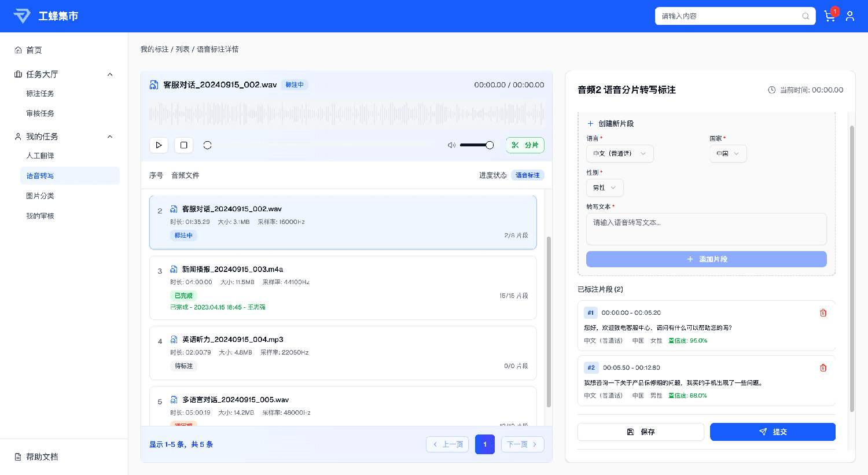Viewport: 868px width, 475px height.
Task: Stop audio playback
Action: click(183, 145)
